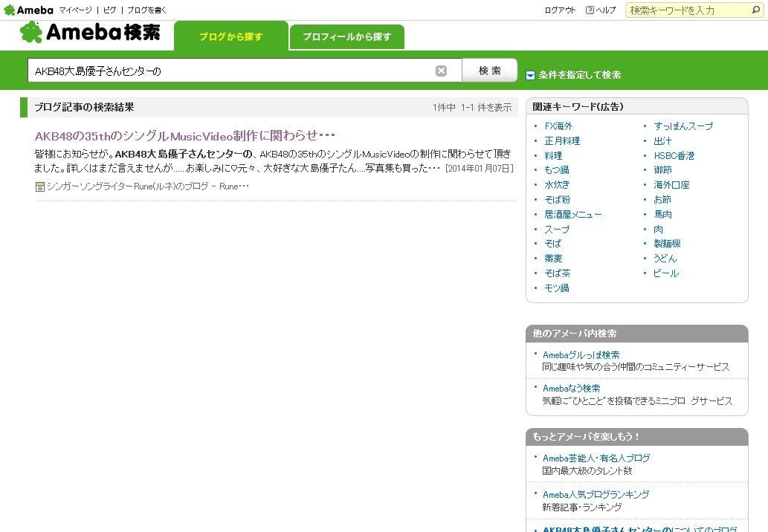The height and width of the screenshot is (532, 768).
Task: Click the スープ keyword
Action: click(x=558, y=229)
